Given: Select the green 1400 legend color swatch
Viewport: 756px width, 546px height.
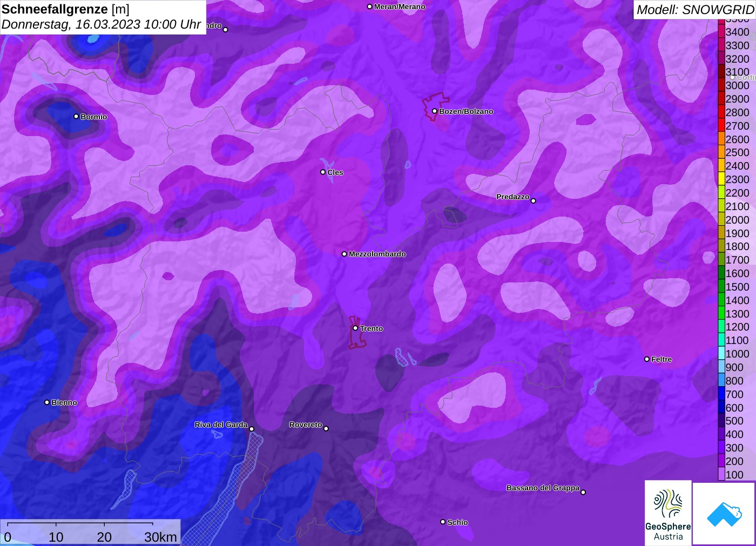Looking at the screenshot, I should coord(721,300).
